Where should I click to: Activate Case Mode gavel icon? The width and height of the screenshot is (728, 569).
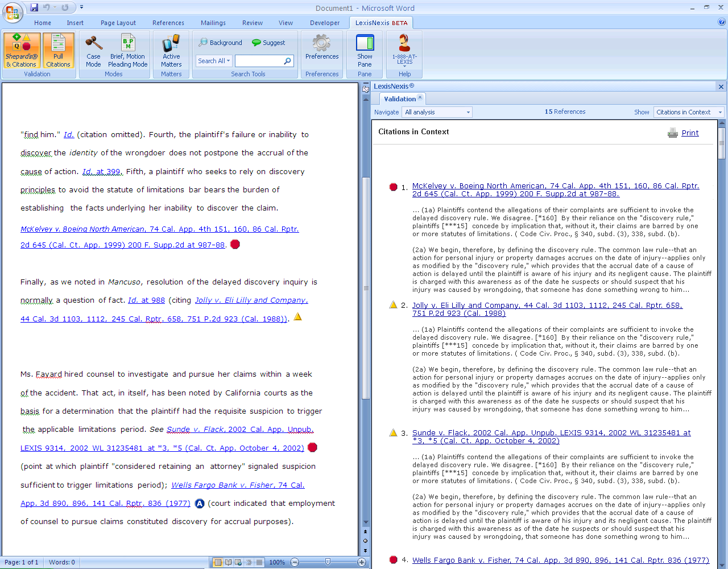click(x=93, y=50)
